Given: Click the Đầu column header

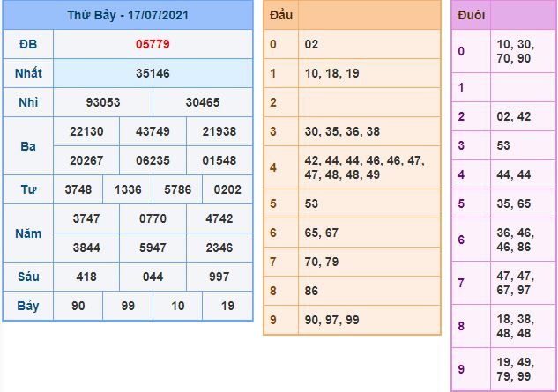Looking at the screenshot, I should click(x=281, y=15).
